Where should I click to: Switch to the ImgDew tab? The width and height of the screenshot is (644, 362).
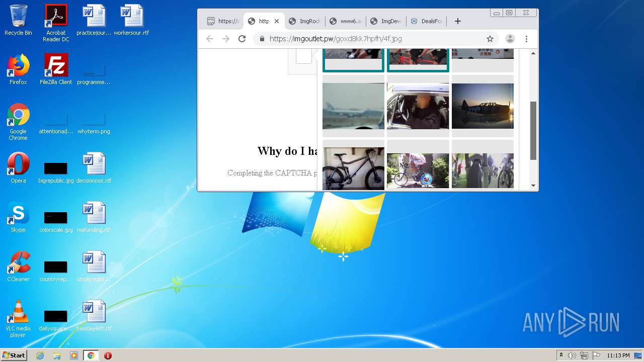pos(386,21)
